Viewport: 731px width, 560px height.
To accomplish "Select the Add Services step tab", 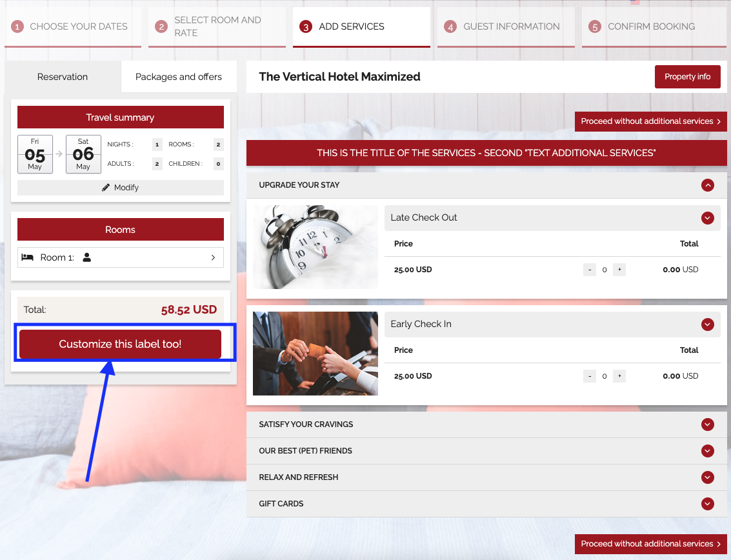I will pyautogui.click(x=361, y=26).
